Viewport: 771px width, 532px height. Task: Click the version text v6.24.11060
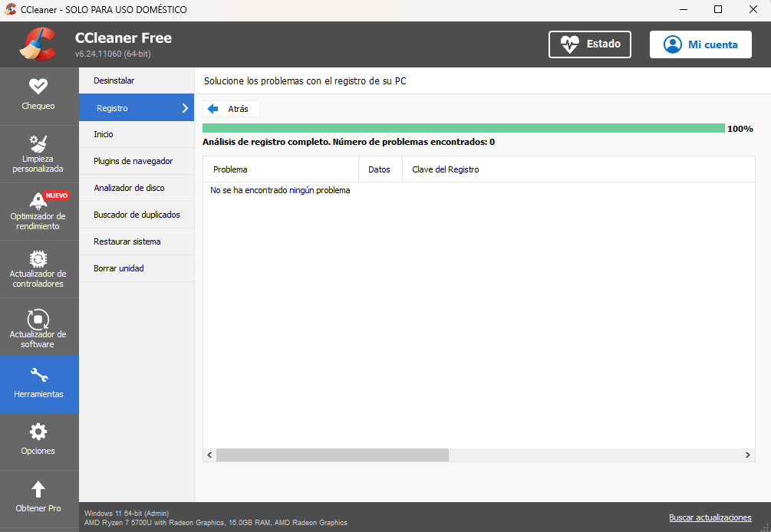[x=113, y=54]
